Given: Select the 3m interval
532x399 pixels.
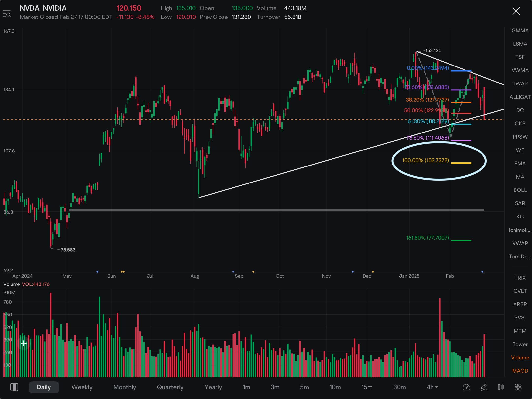Looking at the screenshot, I should pos(275,387).
